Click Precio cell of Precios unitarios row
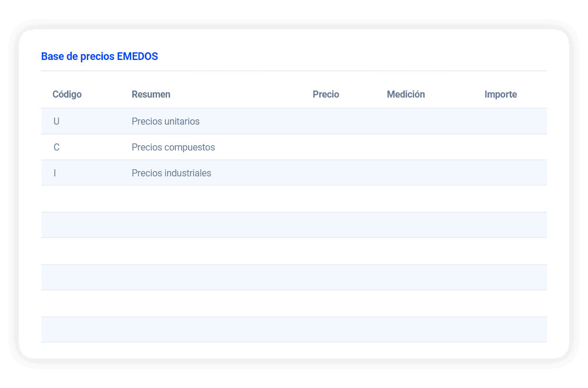The width and height of the screenshot is (588, 388). coord(326,121)
